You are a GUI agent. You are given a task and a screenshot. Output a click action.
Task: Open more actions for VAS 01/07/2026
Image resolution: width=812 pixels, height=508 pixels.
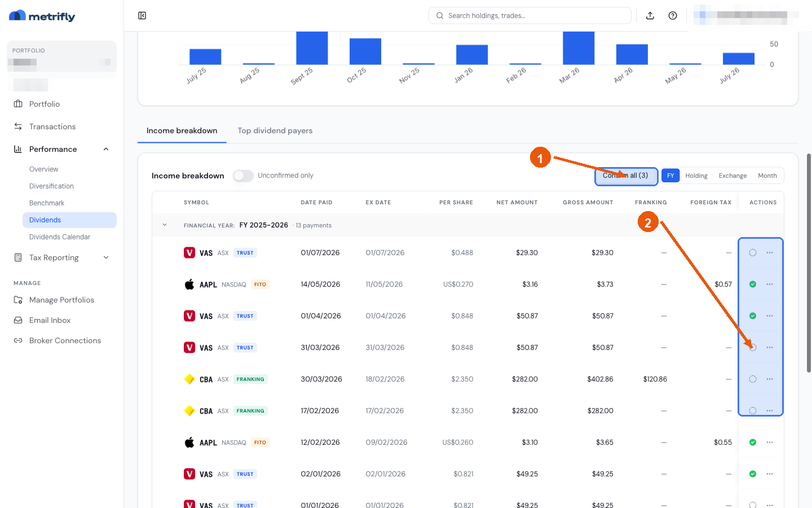tap(770, 253)
